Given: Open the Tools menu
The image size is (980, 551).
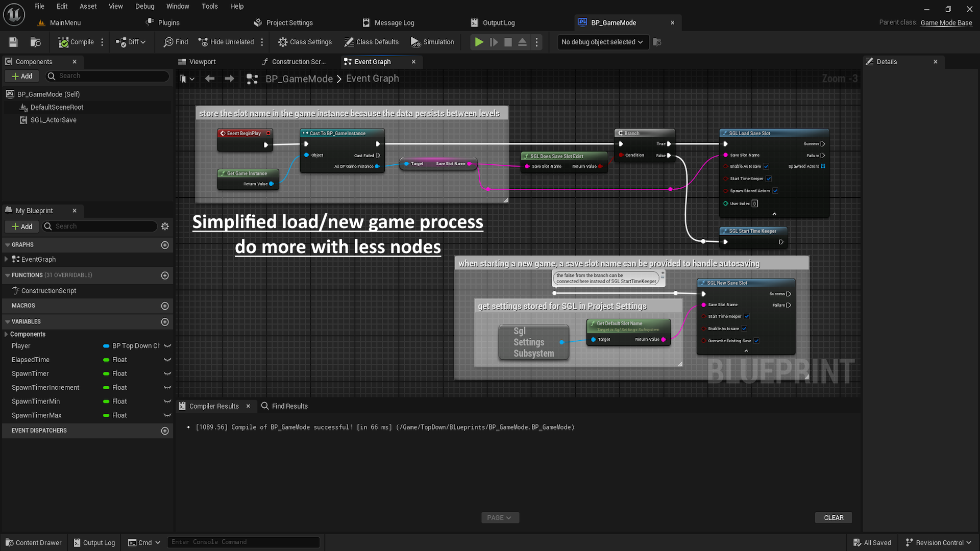Looking at the screenshot, I should click(209, 6).
